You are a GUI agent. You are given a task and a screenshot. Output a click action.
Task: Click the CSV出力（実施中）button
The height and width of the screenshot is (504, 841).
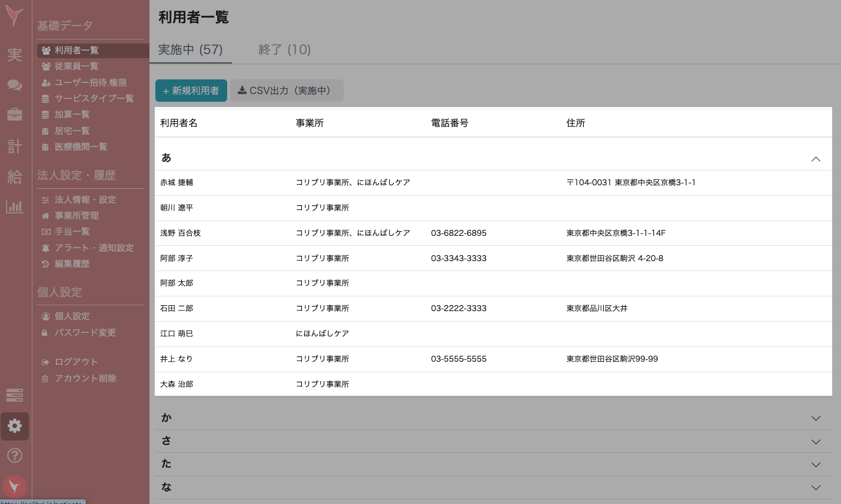click(287, 91)
